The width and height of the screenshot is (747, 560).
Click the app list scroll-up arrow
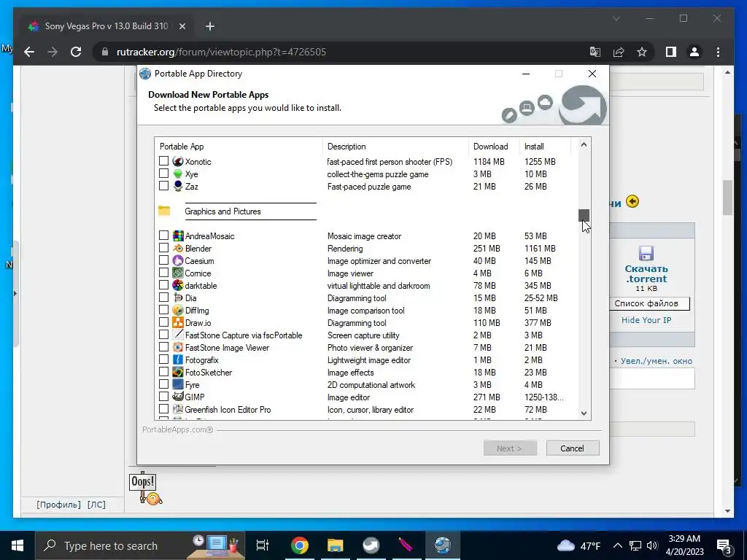(584, 144)
